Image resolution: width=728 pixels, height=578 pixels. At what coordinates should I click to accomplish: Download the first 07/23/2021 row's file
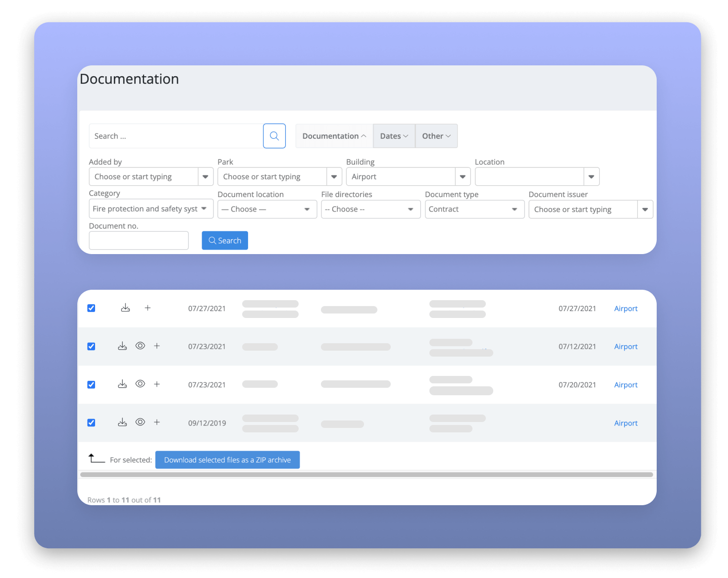pyautogui.click(x=122, y=346)
